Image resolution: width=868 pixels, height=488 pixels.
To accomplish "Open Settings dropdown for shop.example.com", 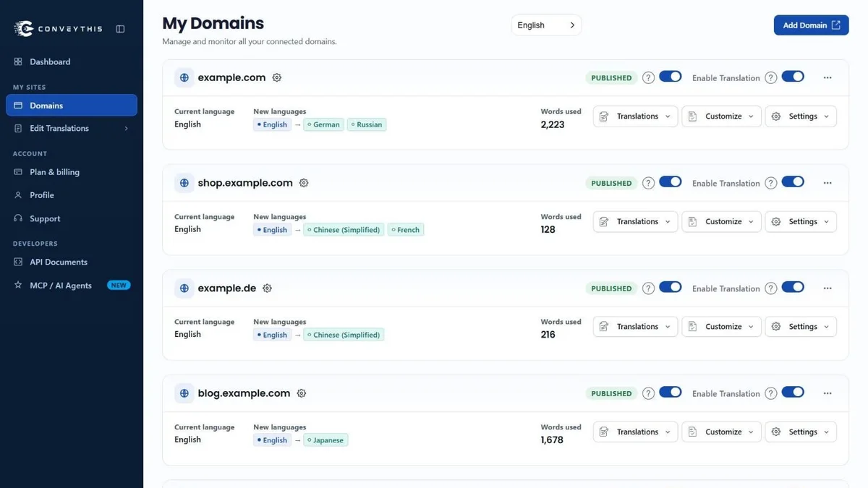I will pyautogui.click(x=801, y=222).
